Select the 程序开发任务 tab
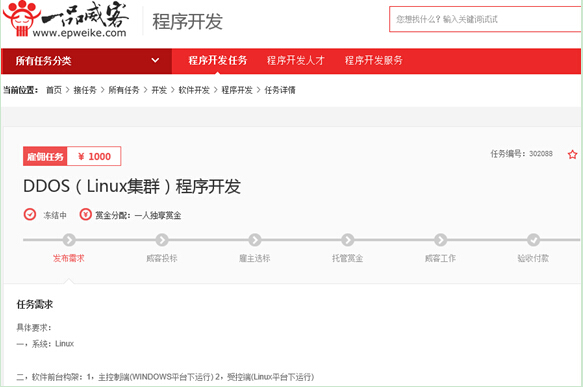 pos(218,61)
